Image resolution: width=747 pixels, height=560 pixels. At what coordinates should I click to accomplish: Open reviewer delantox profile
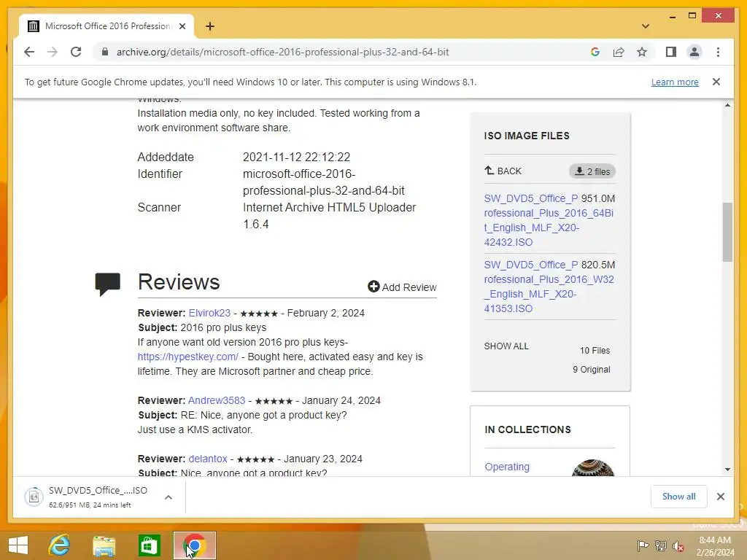pyautogui.click(x=208, y=459)
